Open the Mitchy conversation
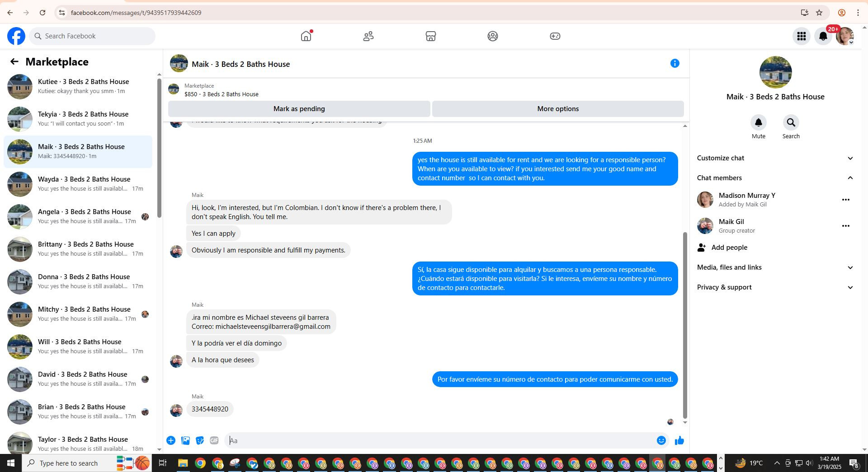 click(78, 314)
